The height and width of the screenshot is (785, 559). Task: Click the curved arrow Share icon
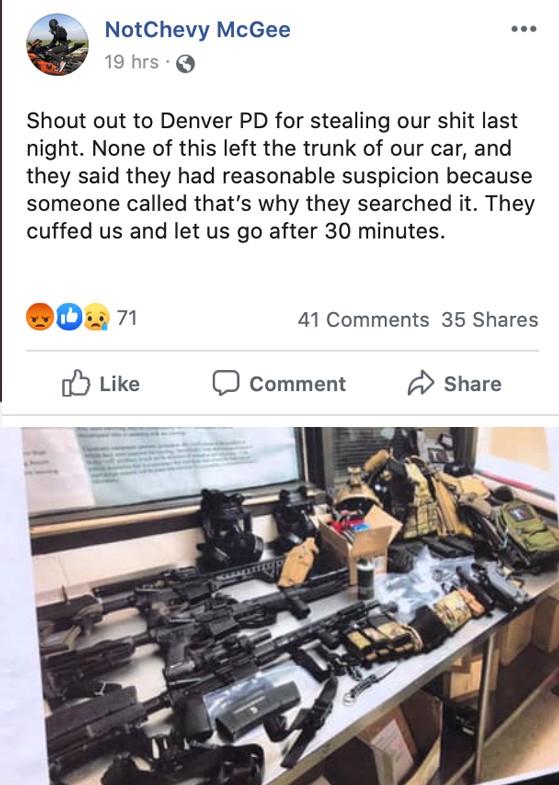coord(421,383)
